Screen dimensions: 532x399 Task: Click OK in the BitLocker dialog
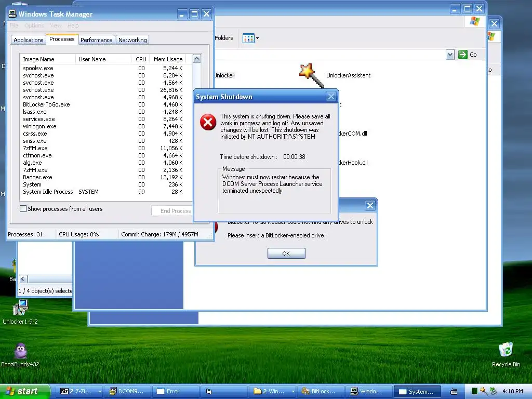[x=286, y=254]
